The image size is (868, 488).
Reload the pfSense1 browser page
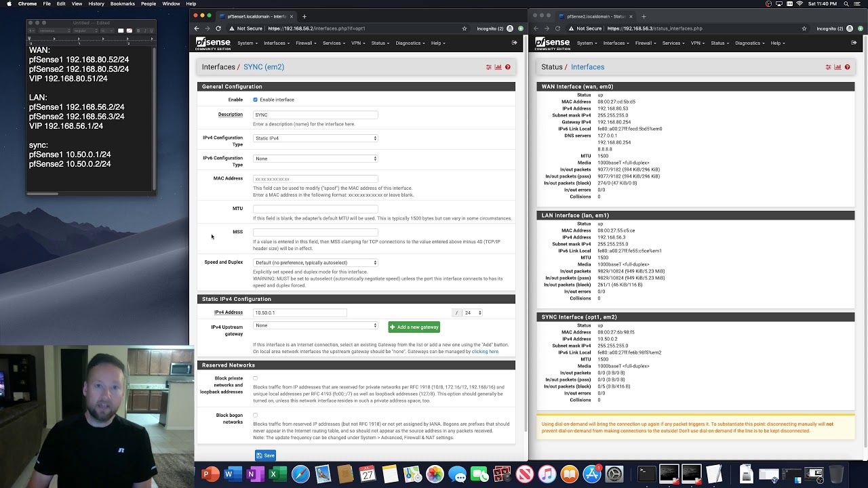tap(218, 28)
